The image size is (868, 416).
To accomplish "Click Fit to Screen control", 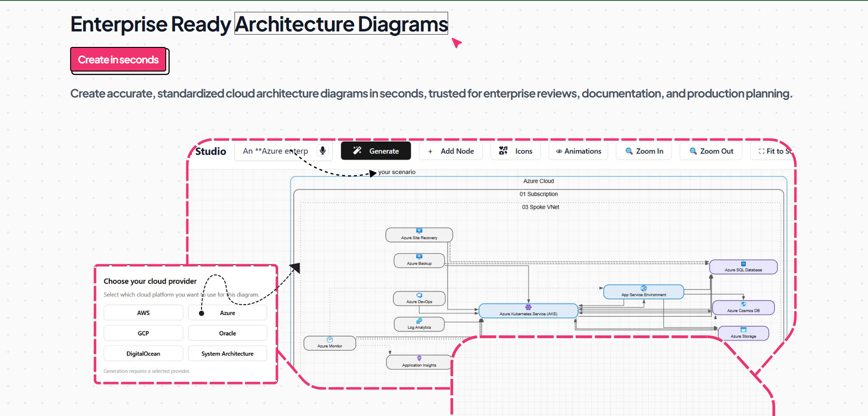I will click(774, 150).
